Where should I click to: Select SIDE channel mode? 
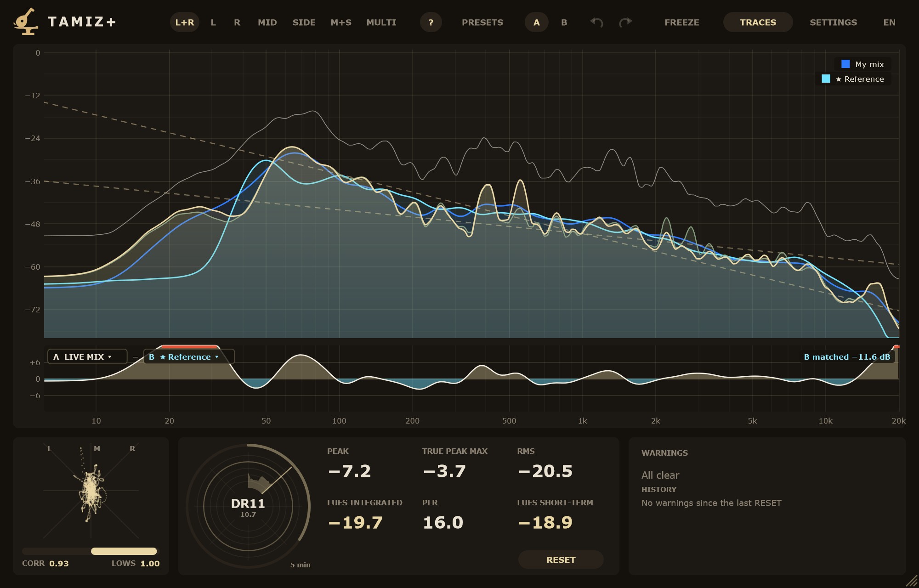(304, 22)
